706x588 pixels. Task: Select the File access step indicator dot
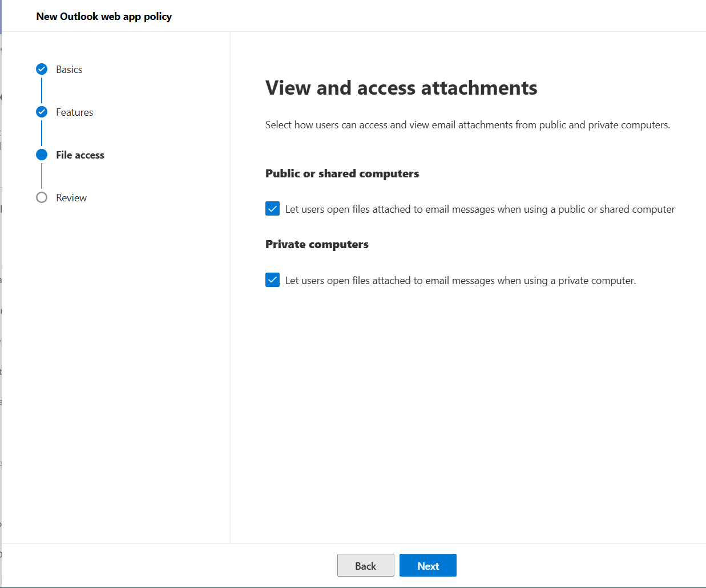[x=42, y=155]
